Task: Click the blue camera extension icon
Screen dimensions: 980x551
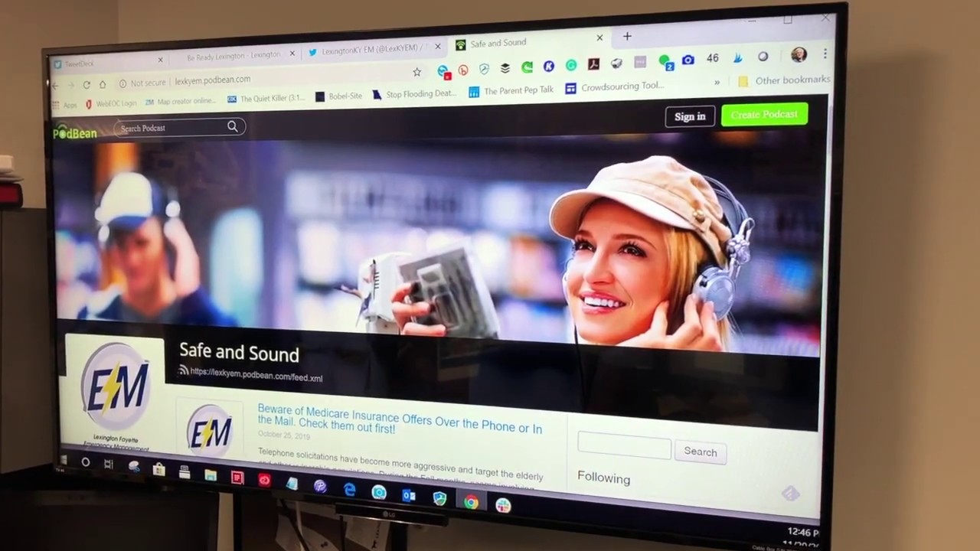Action: point(688,60)
